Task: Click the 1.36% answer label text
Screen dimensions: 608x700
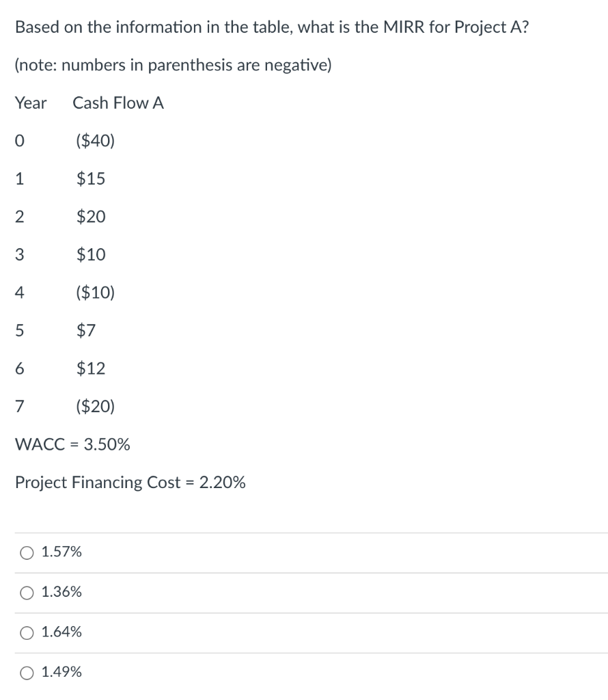Action: [x=61, y=591]
